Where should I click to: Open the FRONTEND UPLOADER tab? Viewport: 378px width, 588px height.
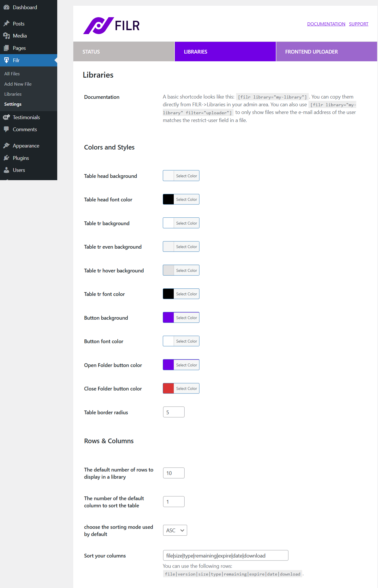click(x=326, y=52)
